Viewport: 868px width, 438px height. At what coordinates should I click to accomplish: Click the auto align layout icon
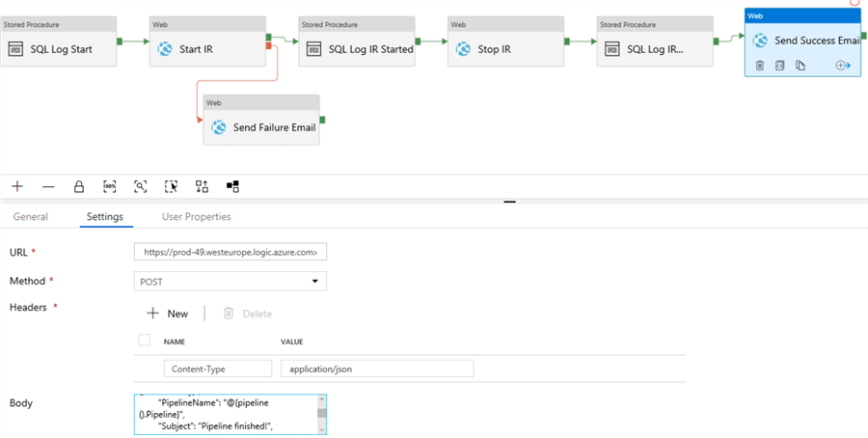point(202,186)
